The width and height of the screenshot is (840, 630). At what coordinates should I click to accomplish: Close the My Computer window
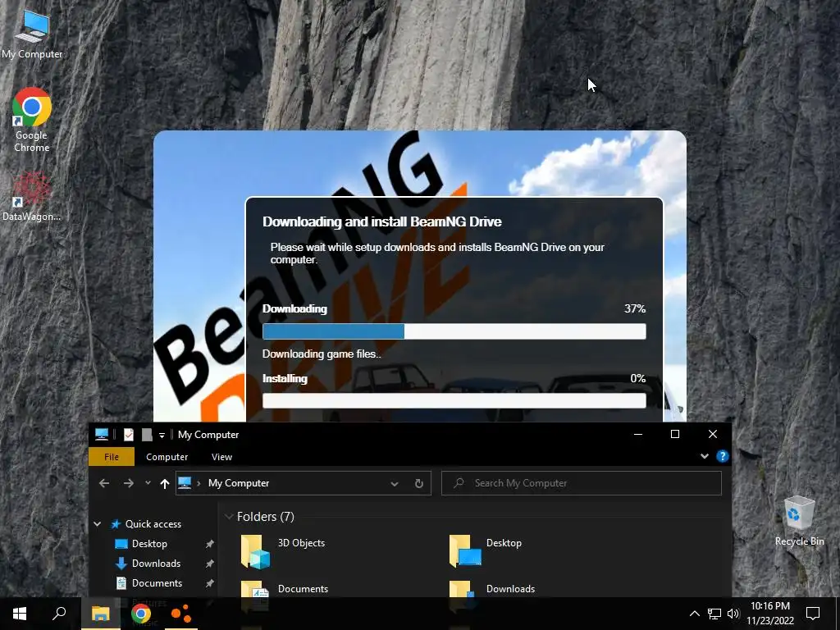(x=713, y=435)
